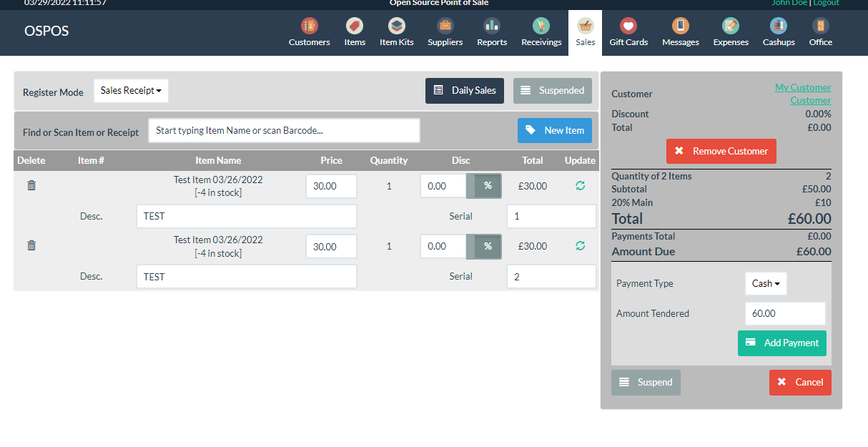
Task: Click the Serial field containing 1
Action: [551, 216]
